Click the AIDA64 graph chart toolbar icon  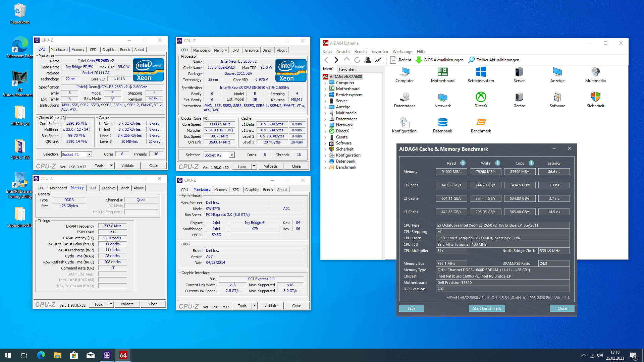tap(378, 60)
